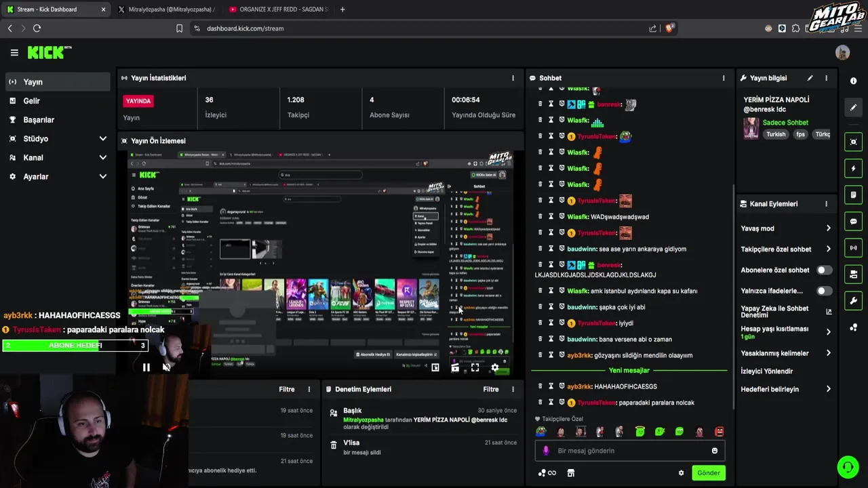Timeout TyrusIsTaken on paparadaki message
This screenshot has width=868, height=488.
tap(551, 403)
